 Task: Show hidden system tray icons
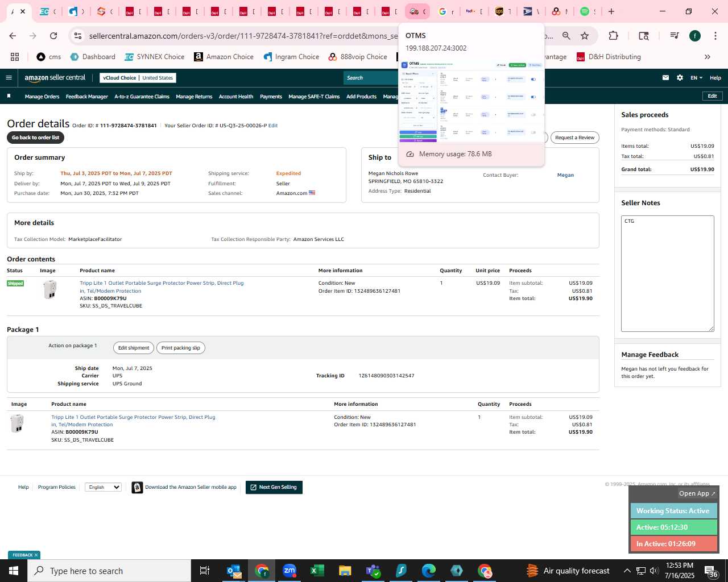tap(627, 571)
